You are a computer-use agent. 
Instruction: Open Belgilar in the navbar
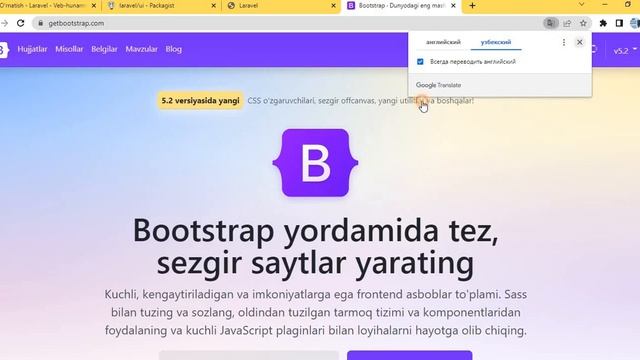tap(104, 49)
